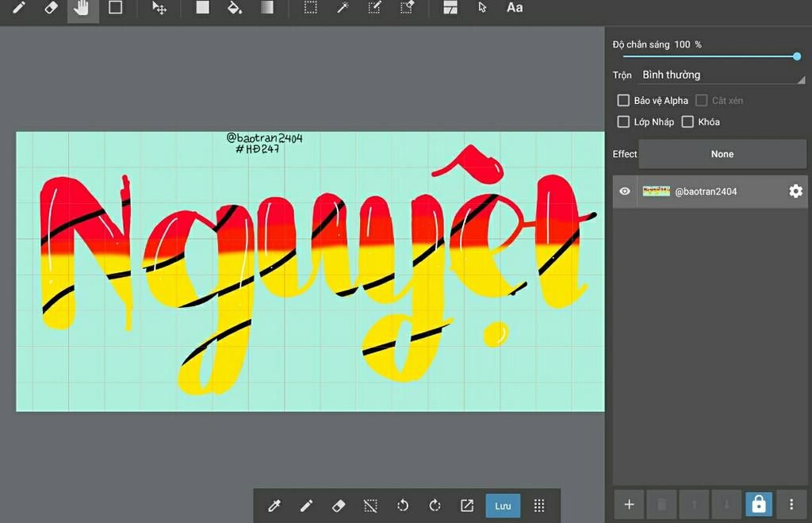This screenshot has height=523, width=812.
Task: Save using the Lưu button
Action: [503, 506]
